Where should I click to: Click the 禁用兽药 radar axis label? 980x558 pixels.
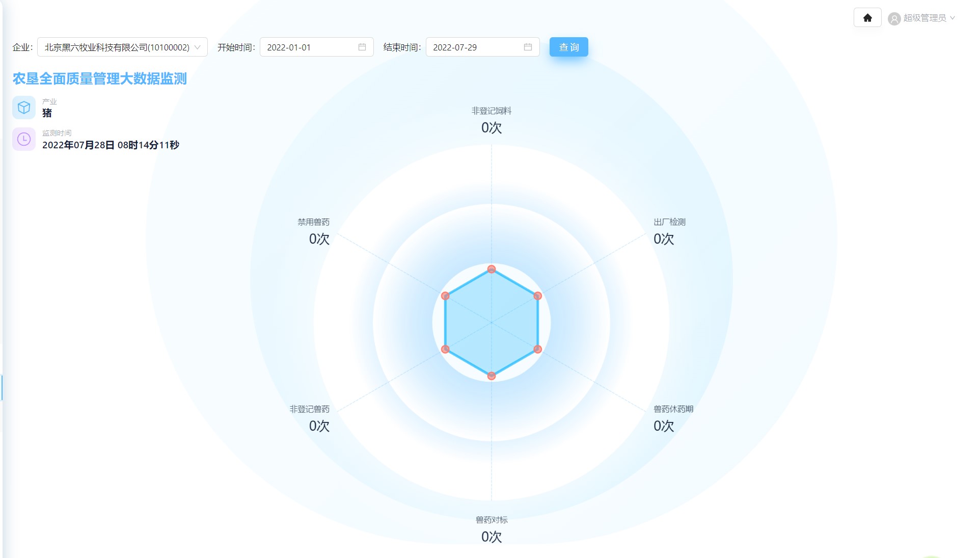tap(314, 222)
